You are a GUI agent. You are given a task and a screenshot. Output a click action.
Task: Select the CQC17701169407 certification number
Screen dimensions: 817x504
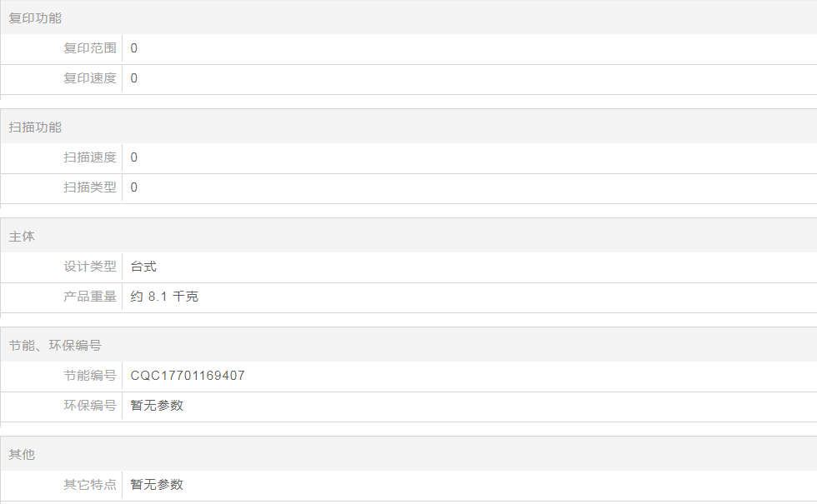click(188, 376)
